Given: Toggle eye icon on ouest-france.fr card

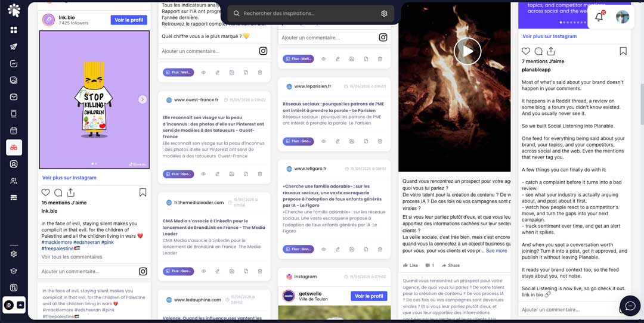Looking at the screenshot, I should click(203, 174).
